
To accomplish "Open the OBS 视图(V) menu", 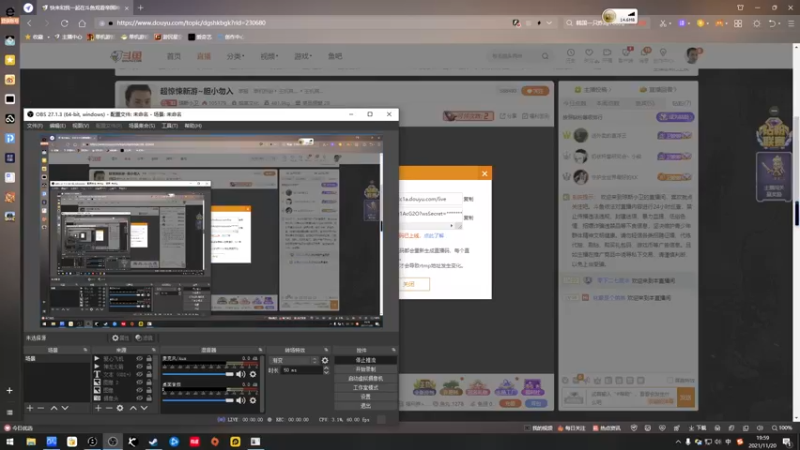I will coord(80,126).
